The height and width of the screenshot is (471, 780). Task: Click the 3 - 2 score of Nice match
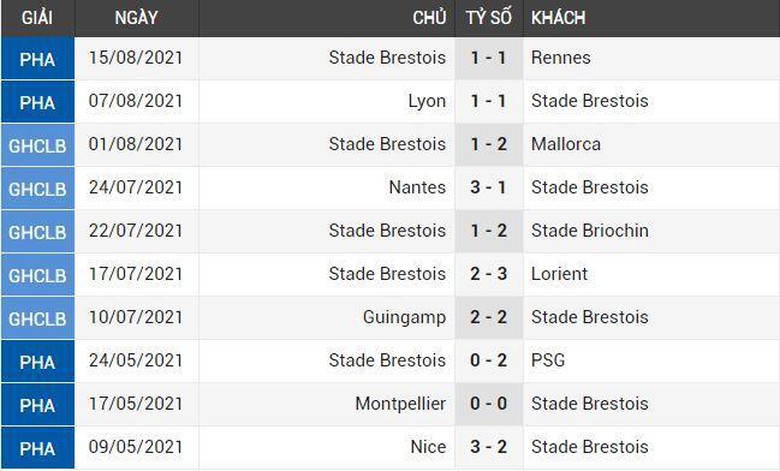(x=489, y=446)
